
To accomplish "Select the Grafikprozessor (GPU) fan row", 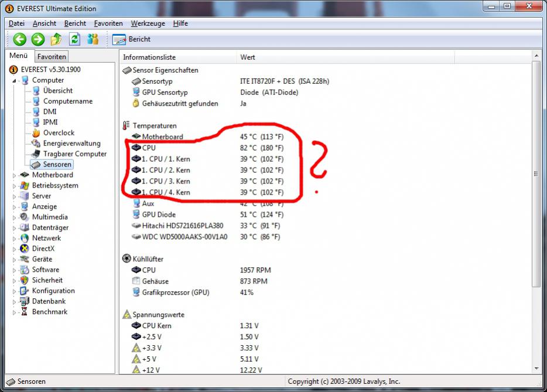I will click(x=193, y=292).
